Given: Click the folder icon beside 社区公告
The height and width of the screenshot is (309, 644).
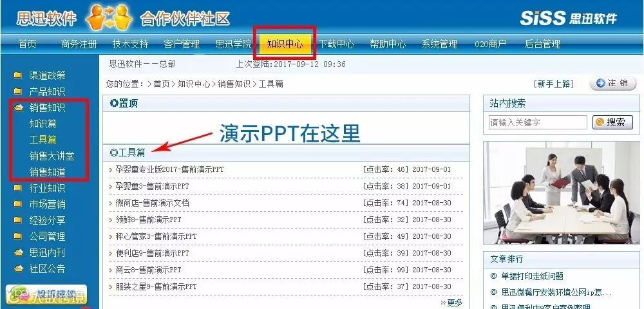Looking at the screenshot, I should tap(18, 268).
